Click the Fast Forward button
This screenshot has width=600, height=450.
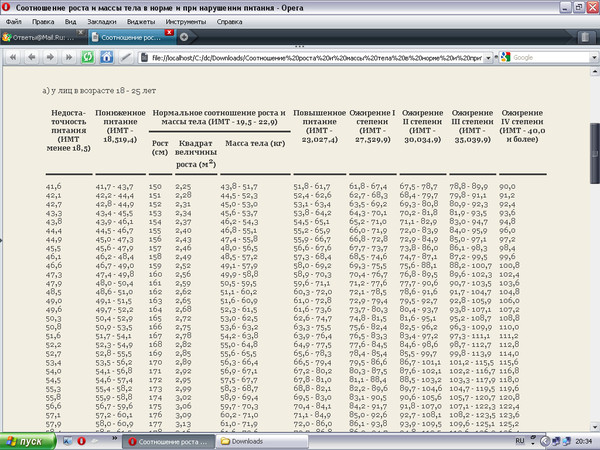(x=69, y=57)
